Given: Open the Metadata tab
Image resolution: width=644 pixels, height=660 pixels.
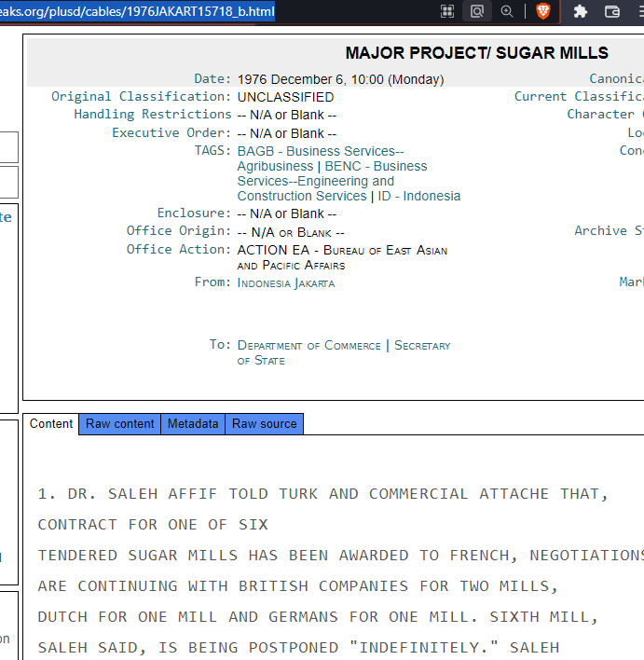Looking at the screenshot, I should (x=193, y=424).
